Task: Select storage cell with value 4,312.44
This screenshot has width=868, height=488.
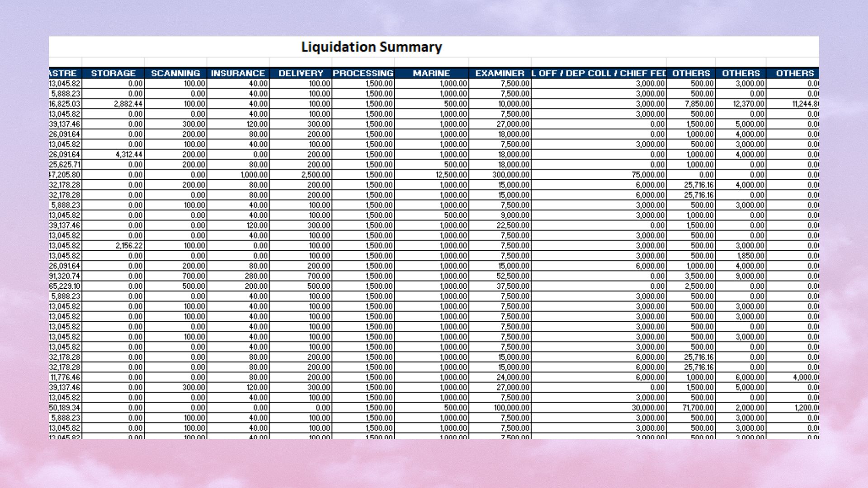Action: click(128, 155)
